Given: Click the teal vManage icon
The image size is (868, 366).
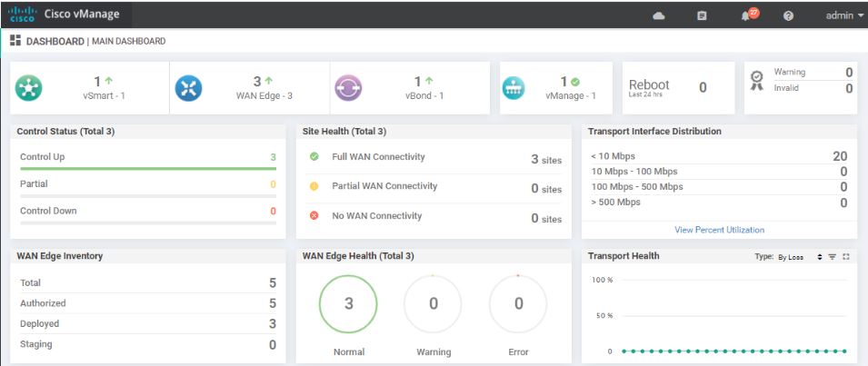Looking at the screenshot, I should coord(514,88).
